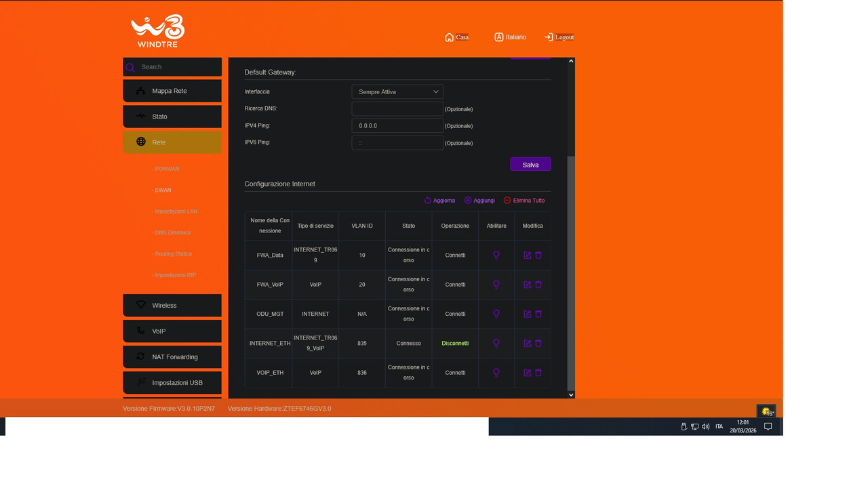This screenshot has width=868, height=488.
Task: Click the Ricerca DNS input field
Action: (398, 108)
